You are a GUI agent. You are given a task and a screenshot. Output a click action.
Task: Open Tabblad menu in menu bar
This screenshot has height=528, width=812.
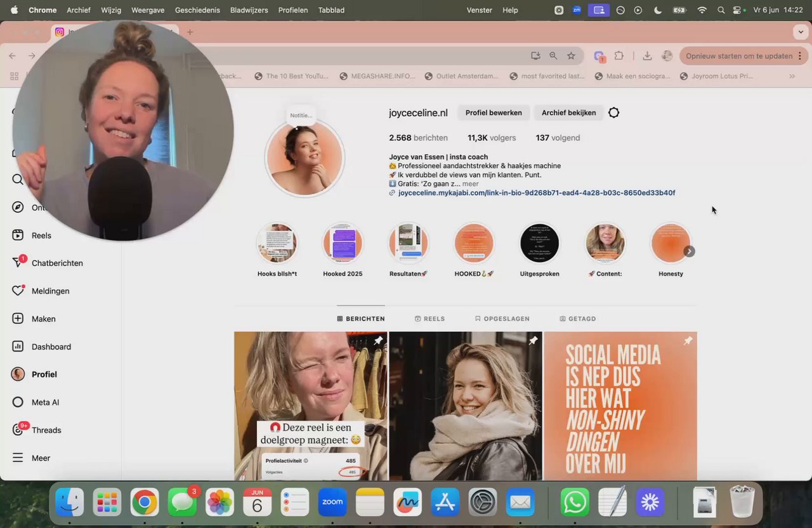point(331,10)
